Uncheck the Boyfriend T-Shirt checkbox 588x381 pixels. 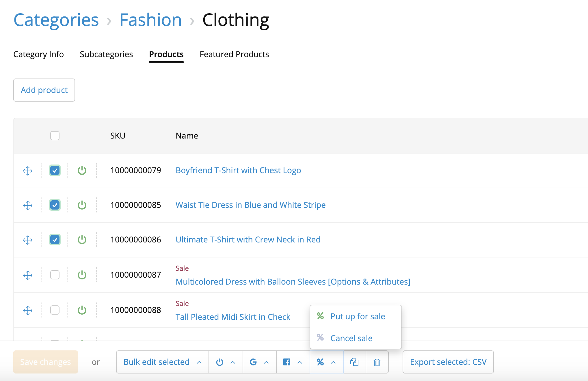pyautogui.click(x=55, y=171)
